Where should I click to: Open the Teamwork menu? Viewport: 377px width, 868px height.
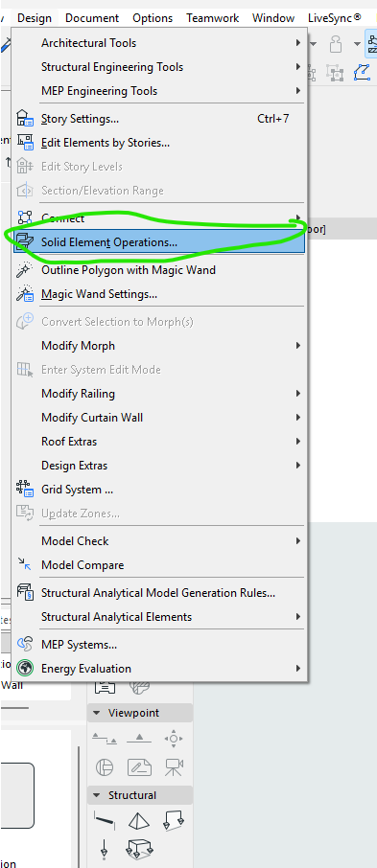click(x=212, y=18)
